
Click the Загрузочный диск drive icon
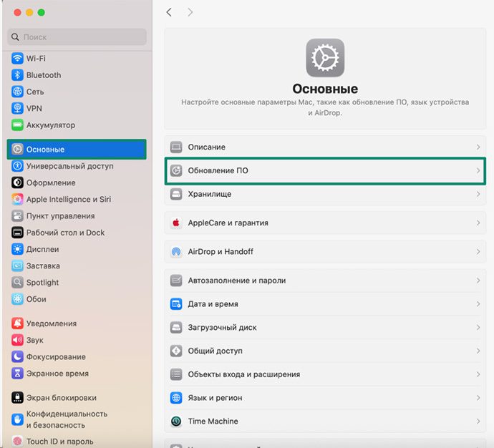pos(176,328)
